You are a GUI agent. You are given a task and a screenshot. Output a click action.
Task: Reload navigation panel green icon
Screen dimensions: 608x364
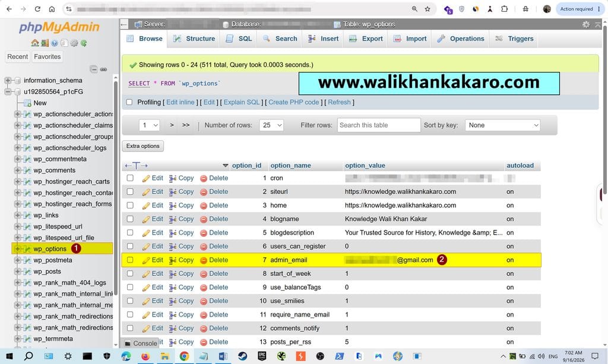click(x=84, y=43)
